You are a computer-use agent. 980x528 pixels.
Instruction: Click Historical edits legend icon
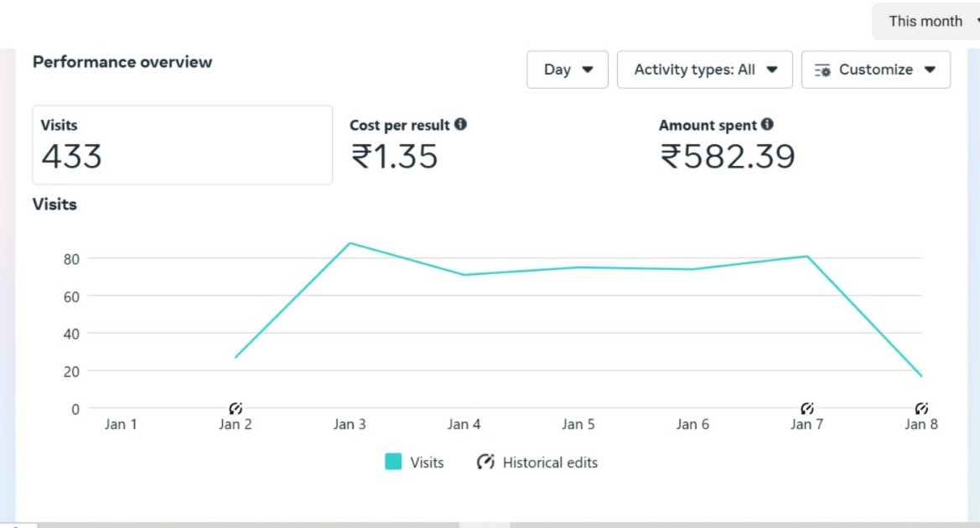[x=485, y=462]
